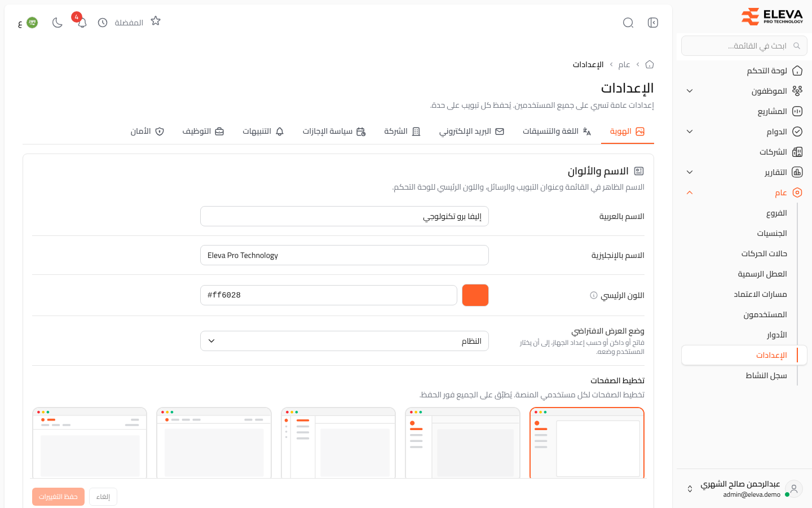Switch to the التوظيف tab
This screenshot has width=812, height=508.
coord(203,132)
